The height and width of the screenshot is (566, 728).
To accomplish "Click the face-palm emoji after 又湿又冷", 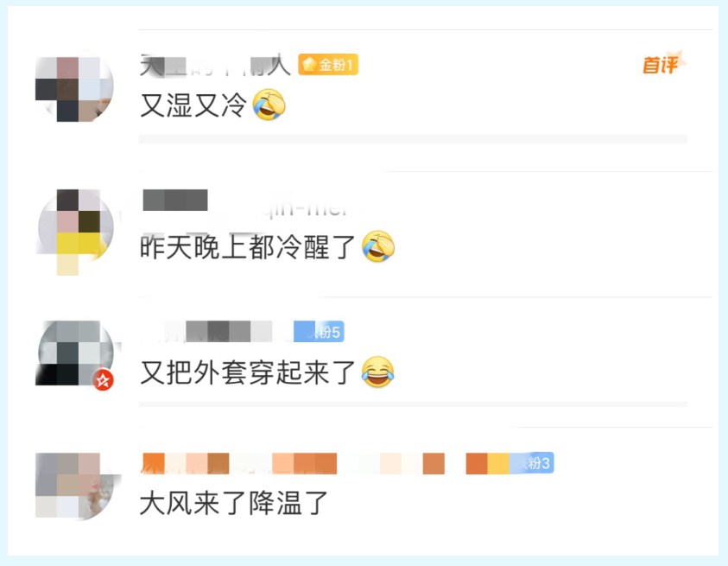I will pos(269,105).
